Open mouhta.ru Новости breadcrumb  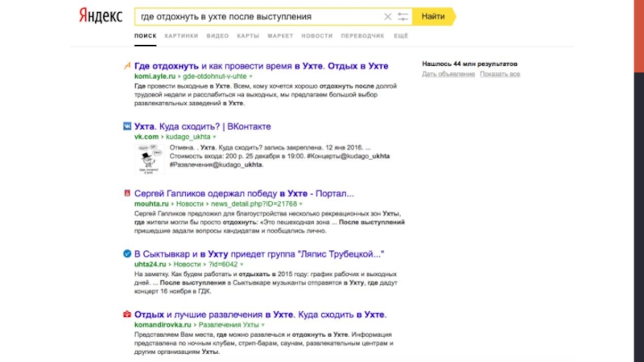pos(190,204)
